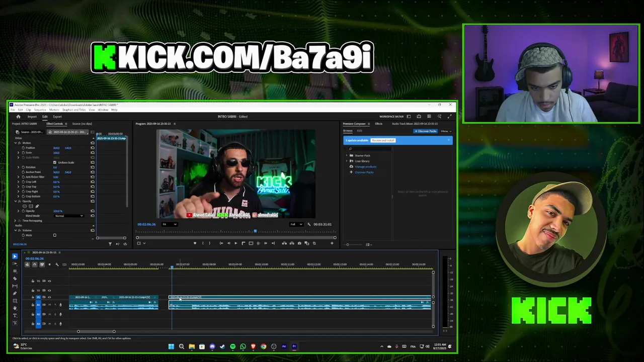Open the Effects panel tab
This screenshot has height=362, width=644.
coord(379,124)
